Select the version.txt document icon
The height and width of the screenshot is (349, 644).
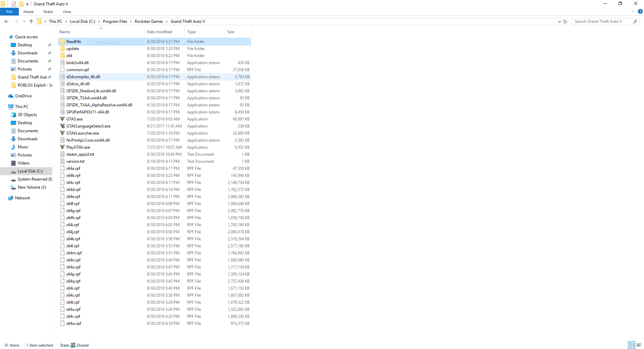[62, 161]
